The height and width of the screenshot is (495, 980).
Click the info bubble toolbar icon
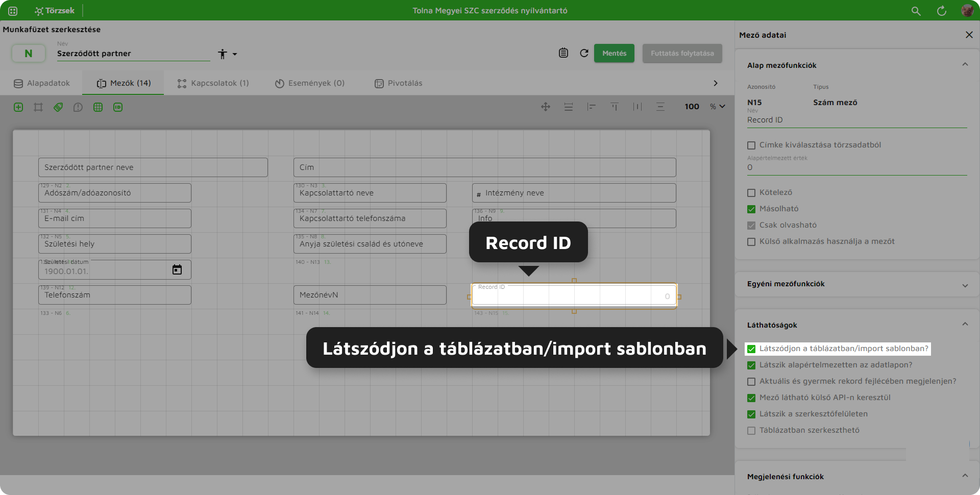click(78, 107)
